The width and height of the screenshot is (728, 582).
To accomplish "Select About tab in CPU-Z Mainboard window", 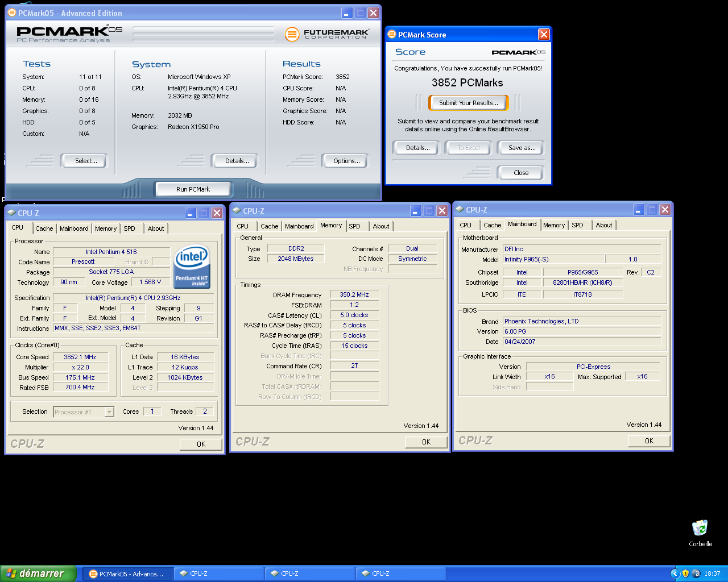I will pyautogui.click(x=604, y=225).
